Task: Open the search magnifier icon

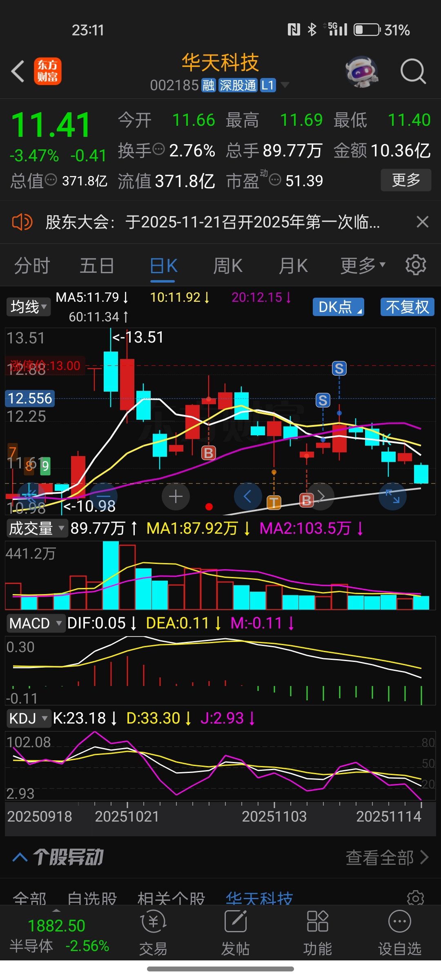Action: [x=413, y=71]
